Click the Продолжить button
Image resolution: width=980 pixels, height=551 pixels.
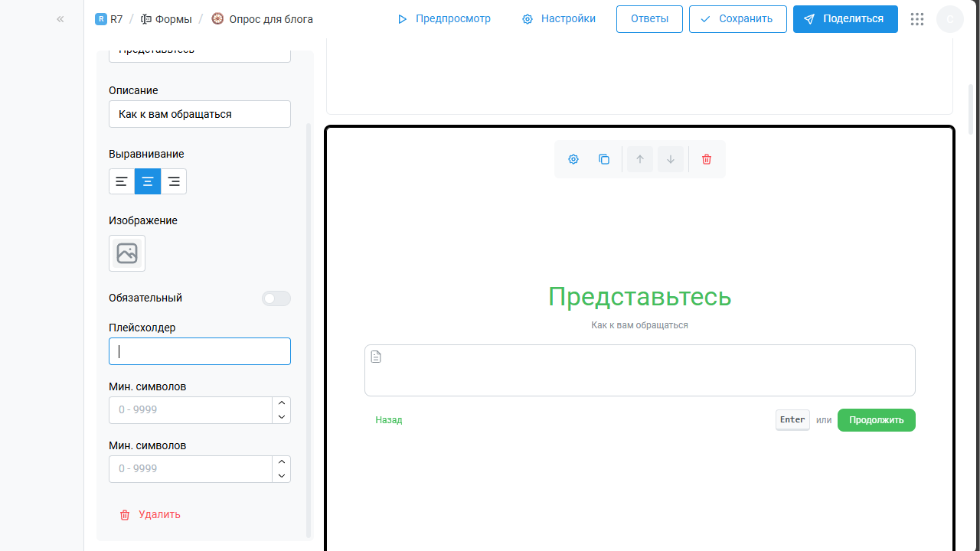pyautogui.click(x=877, y=420)
